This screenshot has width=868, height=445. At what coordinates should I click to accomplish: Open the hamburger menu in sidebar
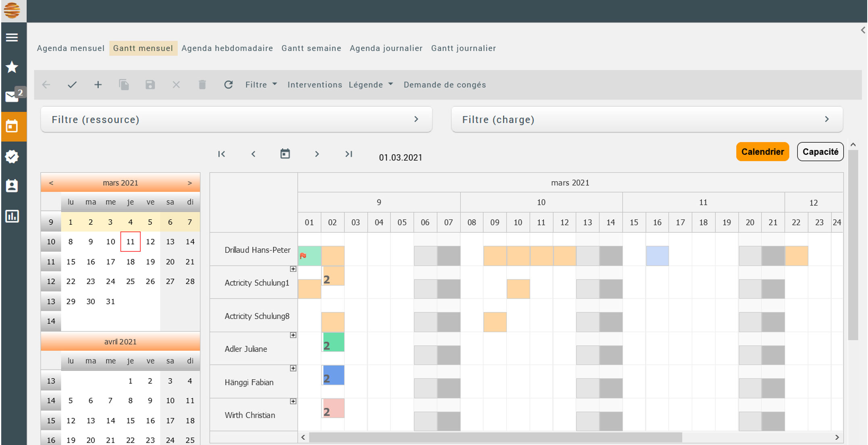coord(12,37)
